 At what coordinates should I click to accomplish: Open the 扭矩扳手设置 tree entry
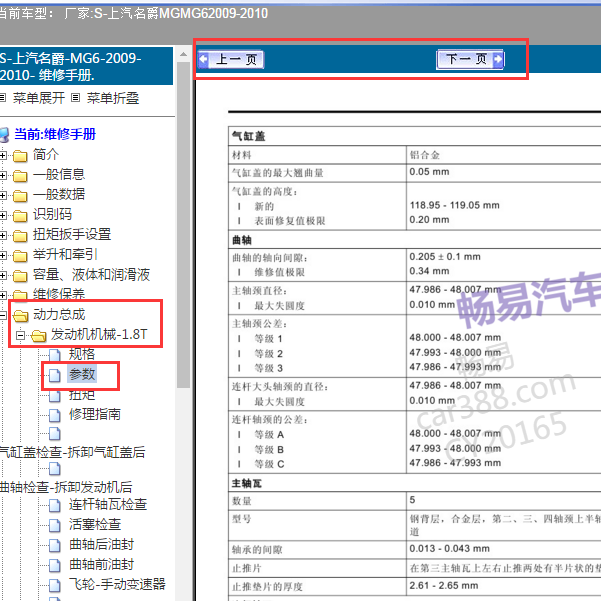point(72,234)
